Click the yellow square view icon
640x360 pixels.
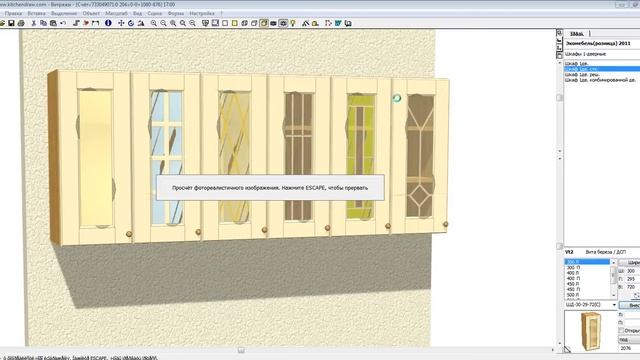pyautogui.click(x=235, y=23)
